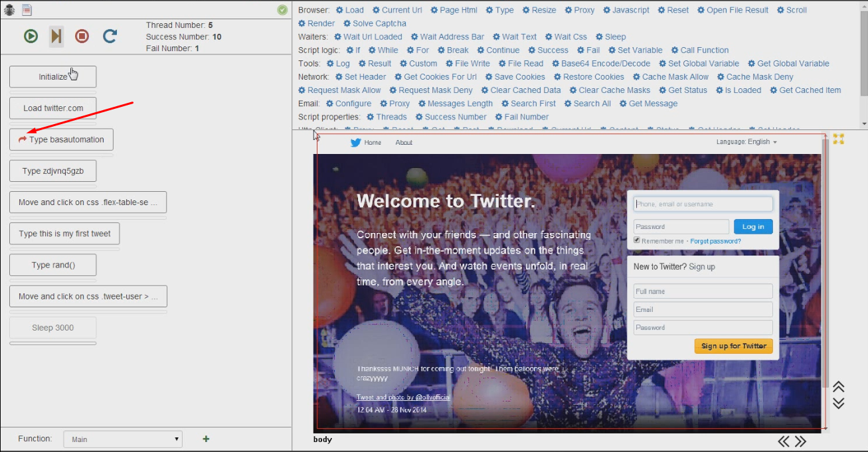Open the bug debug icon
Screen dimensions: 868x452
pyautogui.click(x=9, y=10)
